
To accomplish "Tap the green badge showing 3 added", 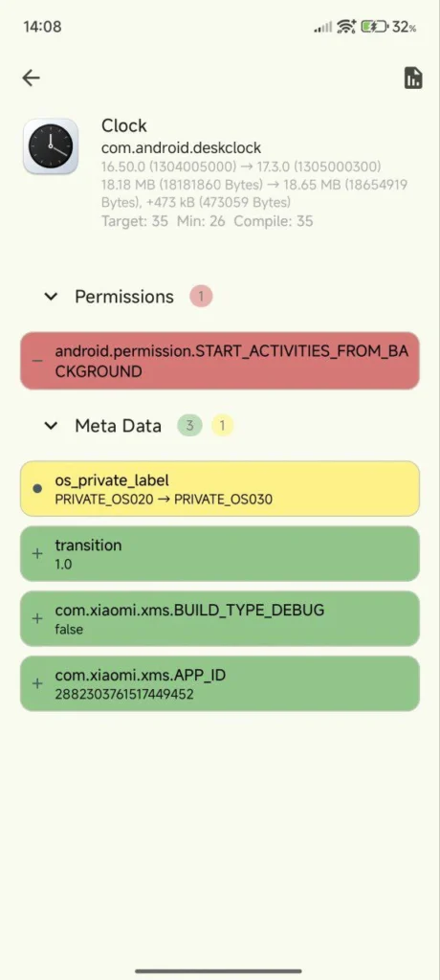I will point(190,426).
